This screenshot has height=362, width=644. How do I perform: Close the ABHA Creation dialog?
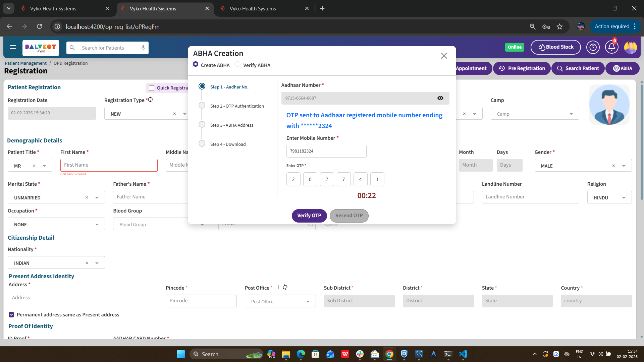tap(444, 56)
